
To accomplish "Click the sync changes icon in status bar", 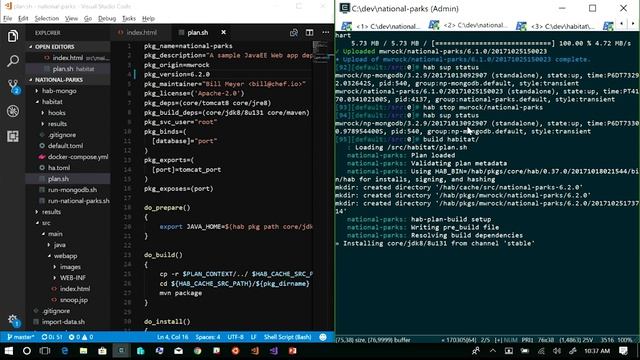I will coord(52,337).
